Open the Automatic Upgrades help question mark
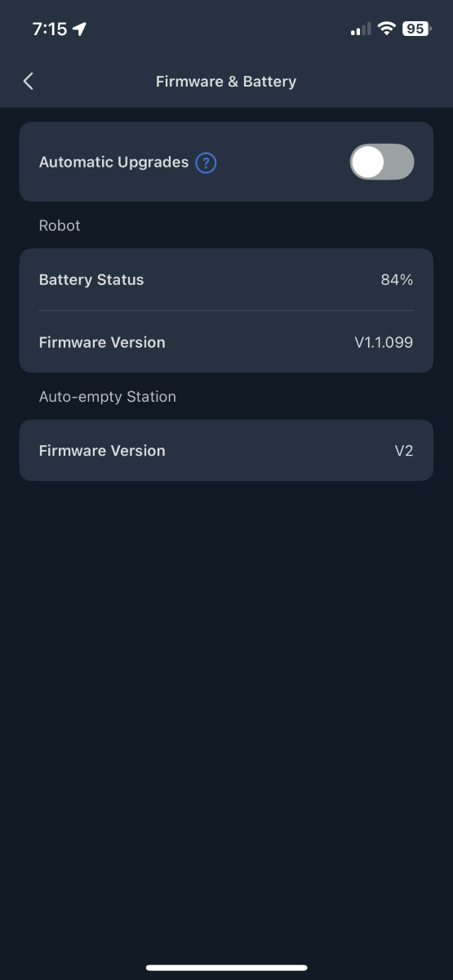The image size is (453, 980). [207, 163]
